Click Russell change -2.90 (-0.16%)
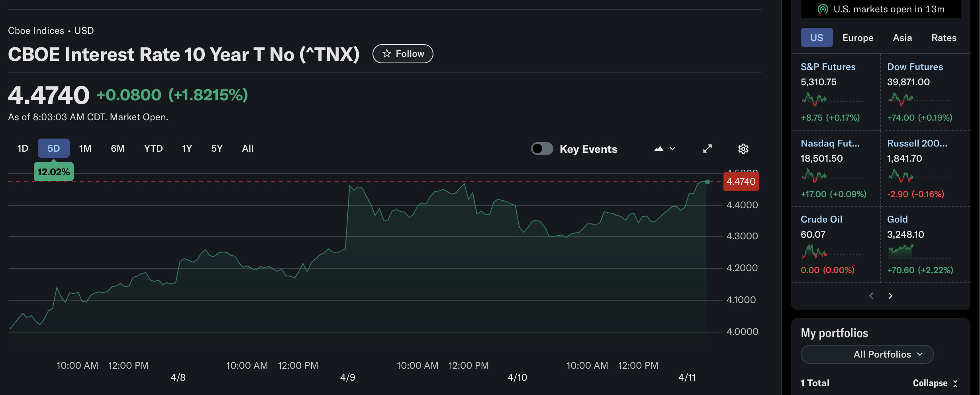This screenshot has width=980, height=395. click(915, 194)
